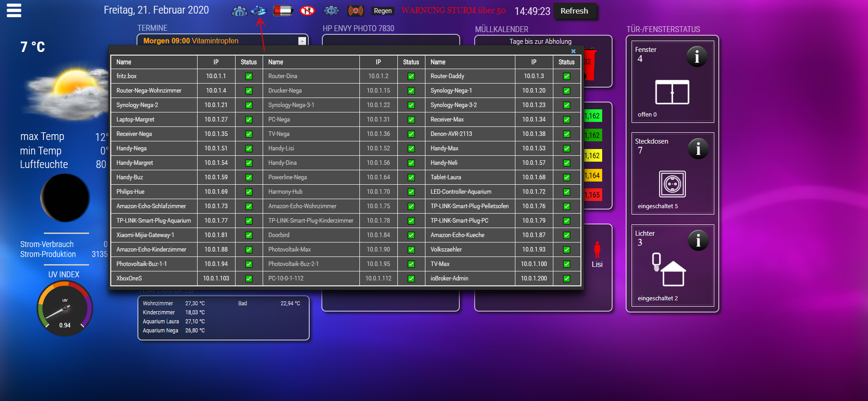868x401 pixels.
Task: Click the Regen weather label
Action: coord(382,11)
